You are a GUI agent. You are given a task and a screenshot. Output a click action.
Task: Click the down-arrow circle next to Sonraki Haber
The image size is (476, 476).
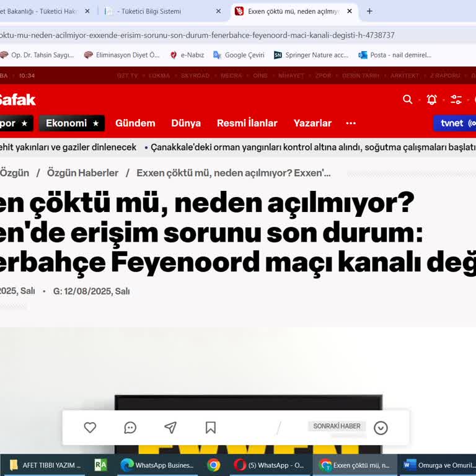pos(381,428)
